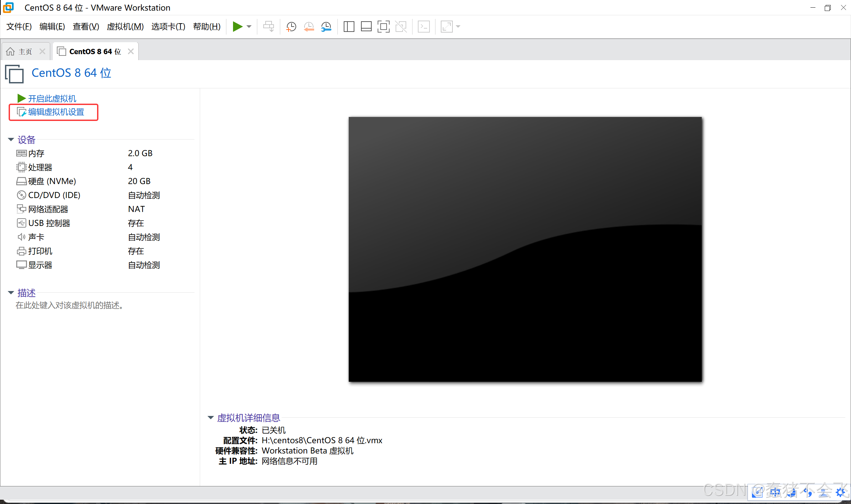Click the 开启此虚拟机 link

(x=52, y=98)
